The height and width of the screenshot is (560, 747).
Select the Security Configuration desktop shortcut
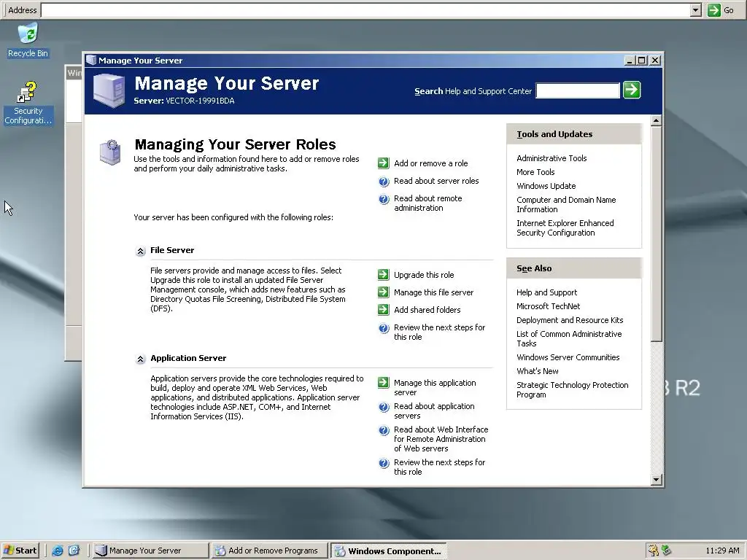pos(28,104)
